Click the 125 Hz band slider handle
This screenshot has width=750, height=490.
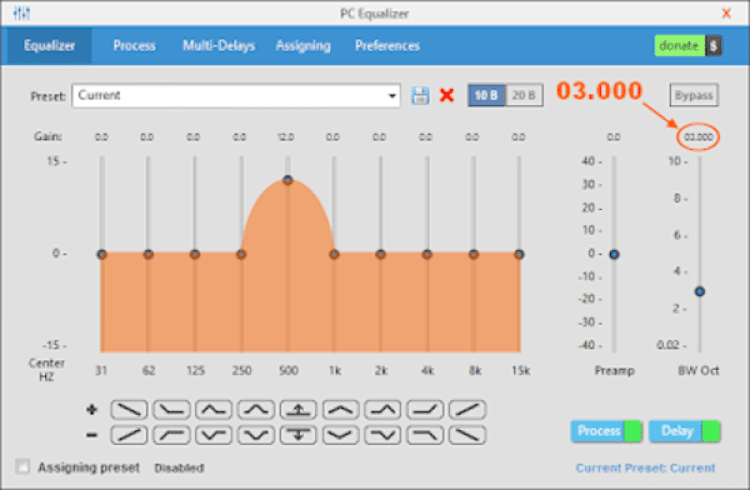click(194, 254)
